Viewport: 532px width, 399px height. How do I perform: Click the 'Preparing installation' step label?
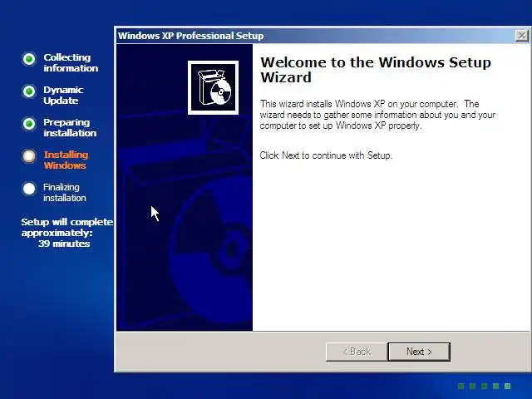point(70,127)
